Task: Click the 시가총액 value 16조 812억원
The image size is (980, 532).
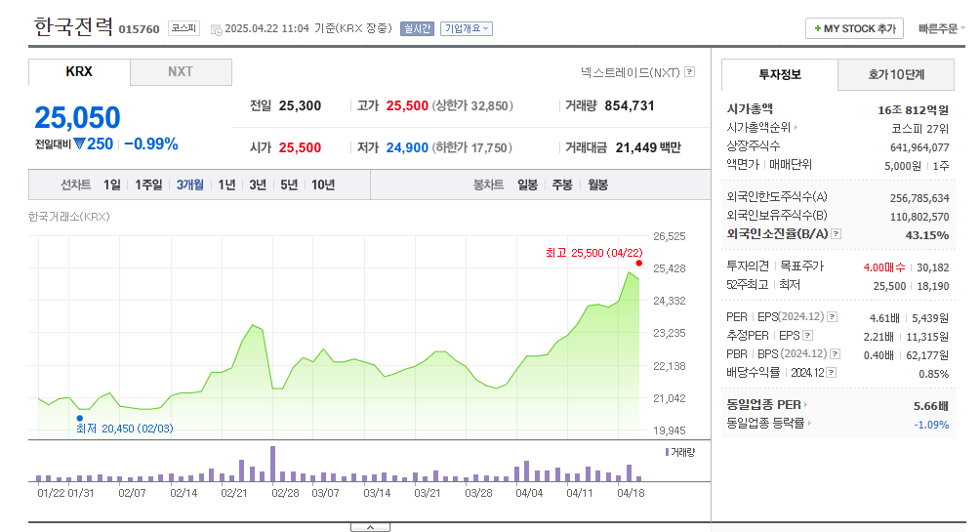Action: [913, 110]
